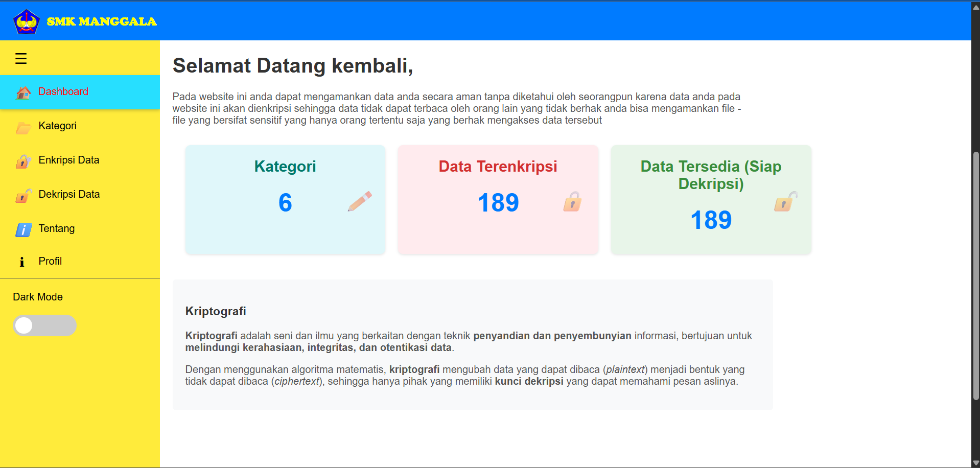The height and width of the screenshot is (468, 980).
Task: Open the Kategori page from the sidebar
Action: 57,126
